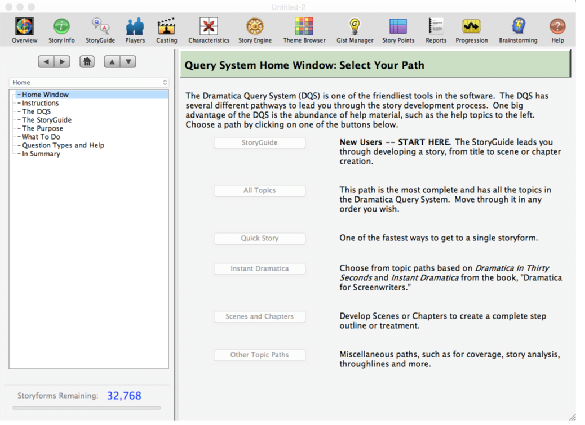This screenshot has height=425, width=585.
Task: Click the Instant Dramatica path button
Action: pos(260,269)
